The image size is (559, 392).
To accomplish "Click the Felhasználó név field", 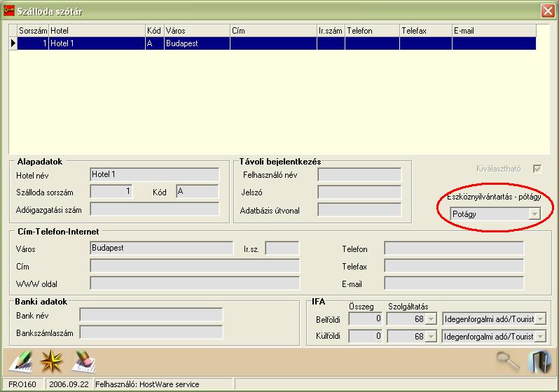I will [359, 174].
